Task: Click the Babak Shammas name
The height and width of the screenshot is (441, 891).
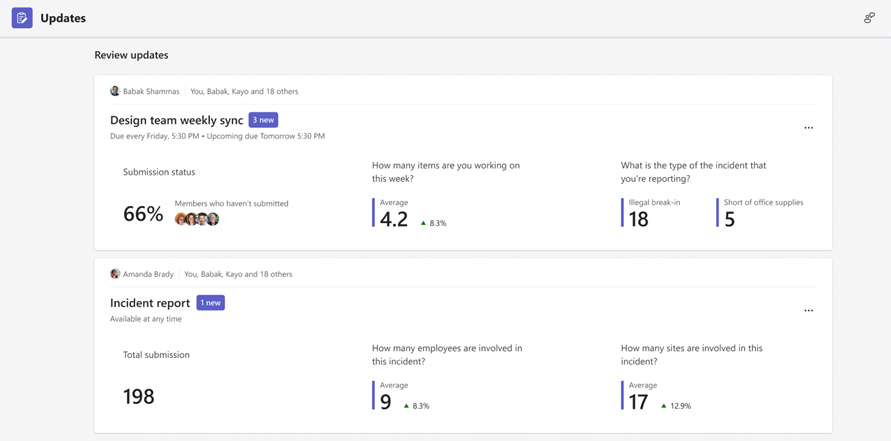Action: 151,91
